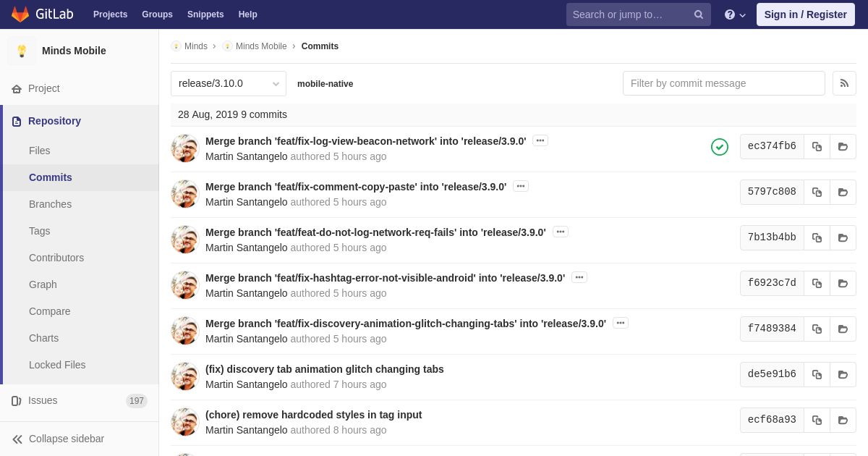This screenshot has height=456, width=868.
Task: Click the GitLab fox logo
Action: click(20, 14)
